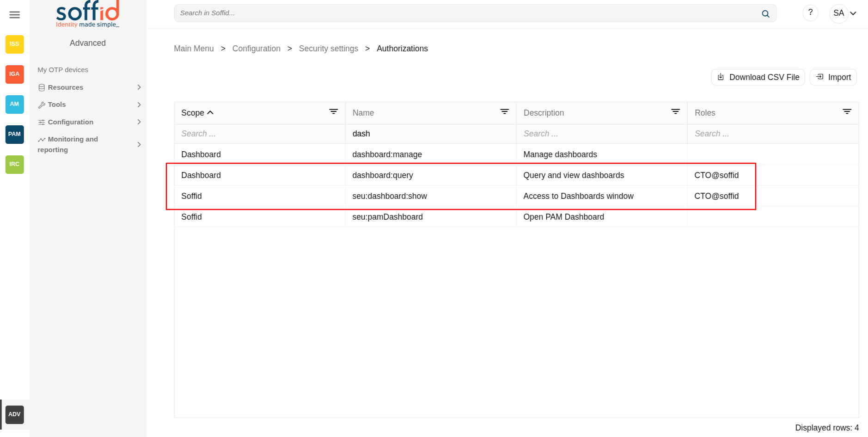Select the AM module icon
The width and height of the screenshot is (868, 437).
pyautogui.click(x=15, y=105)
